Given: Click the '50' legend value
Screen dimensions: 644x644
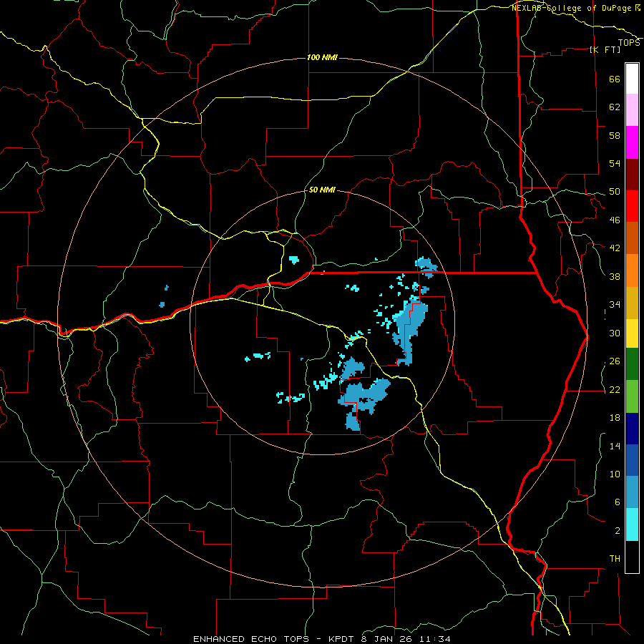Looking at the screenshot, I should click(x=615, y=191).
